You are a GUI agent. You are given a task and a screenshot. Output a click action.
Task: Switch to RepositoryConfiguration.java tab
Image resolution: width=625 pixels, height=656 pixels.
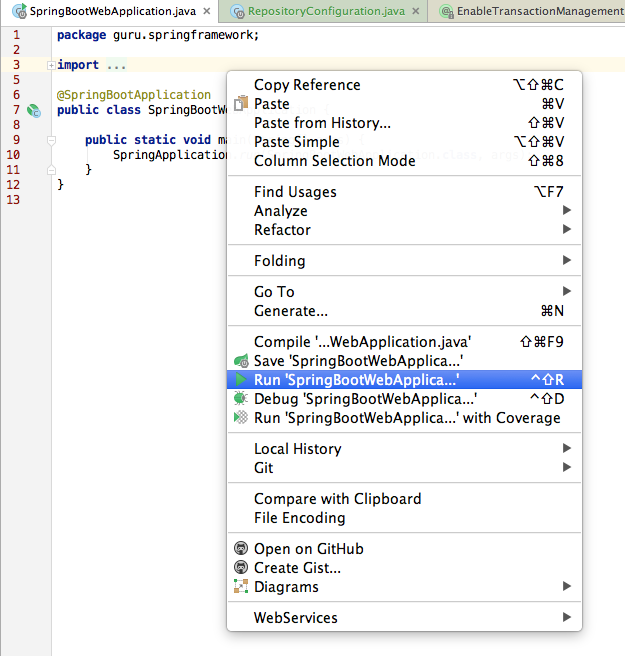(323, 11)
